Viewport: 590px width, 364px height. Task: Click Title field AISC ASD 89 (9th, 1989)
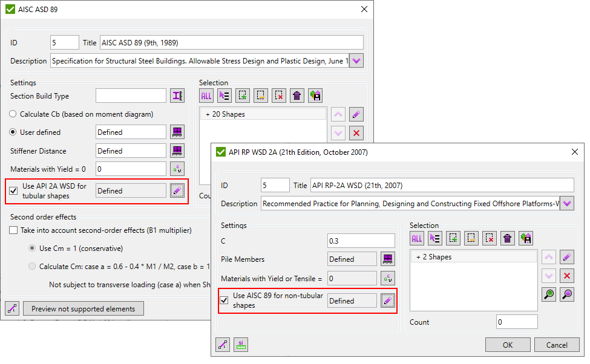(231, 42)
